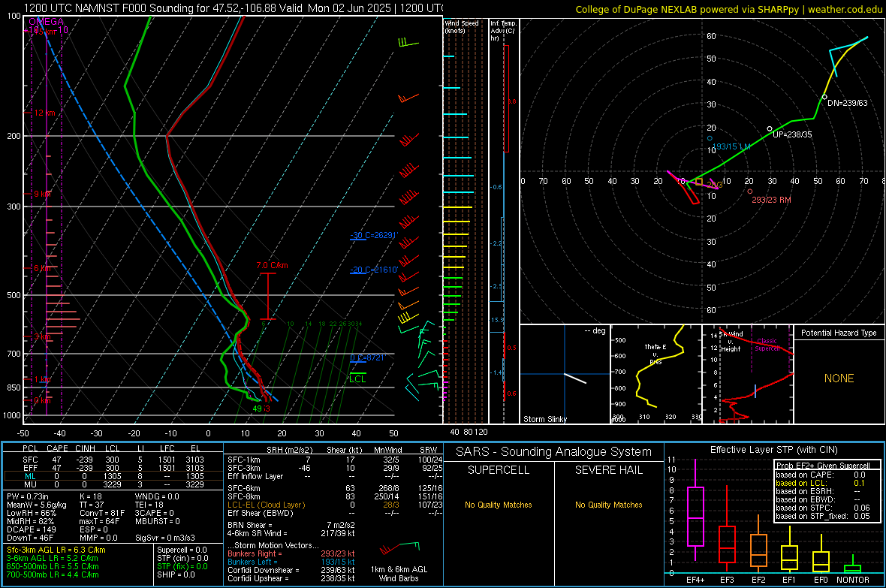Image resolution: width=886 pixels, height=588 pixels.
Task: Click the SFC-1km shear row
Action: (x=335, y=460)
